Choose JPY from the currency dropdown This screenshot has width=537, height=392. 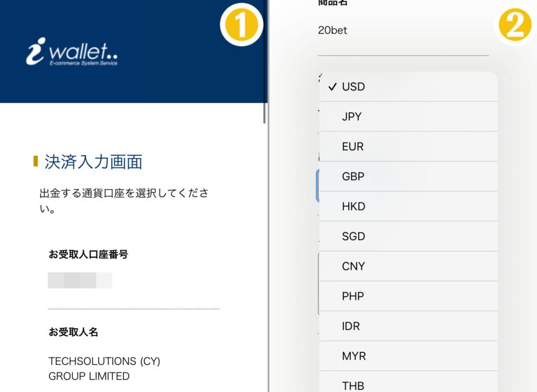coord(408,116)
